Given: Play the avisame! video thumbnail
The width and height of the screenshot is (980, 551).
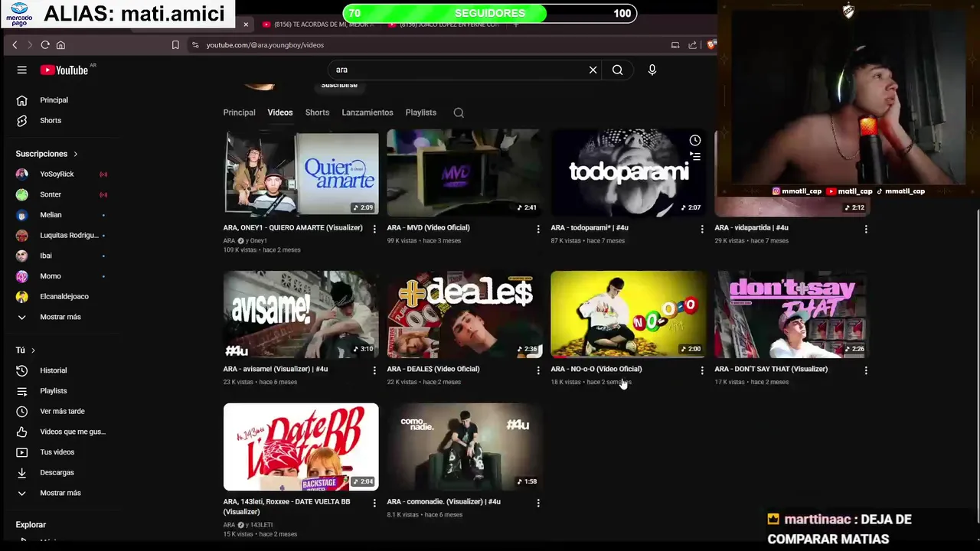Looking at the screenshot, I should (301, 315).
